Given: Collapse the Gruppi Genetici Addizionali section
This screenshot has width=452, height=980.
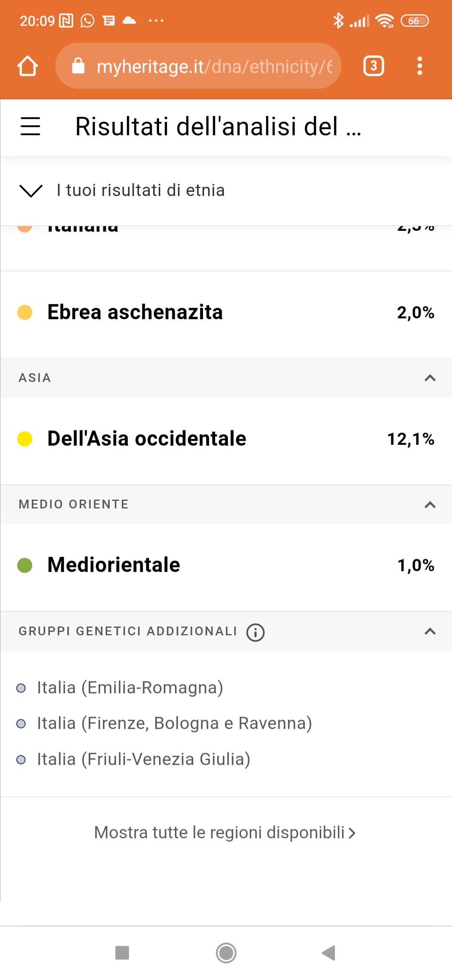Looking at the screenshot, I should click(430, 632).
